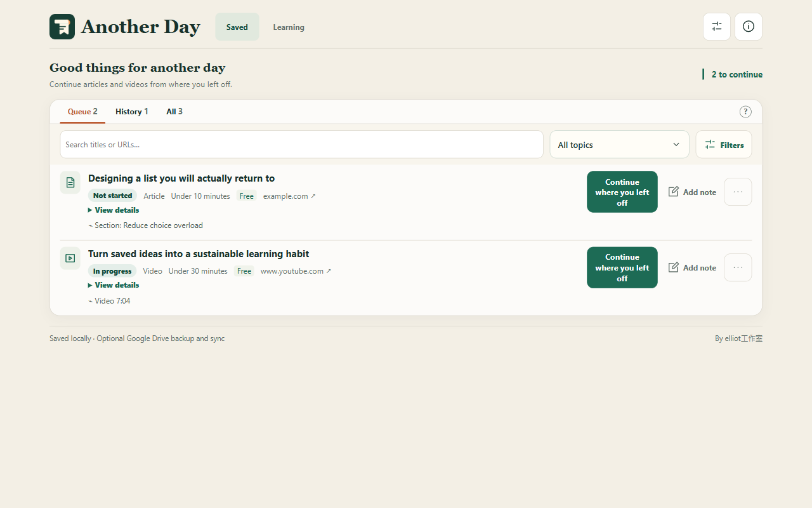Select the All tab
The height and width of the screenshot is (508, 812).
coord(174,112)
